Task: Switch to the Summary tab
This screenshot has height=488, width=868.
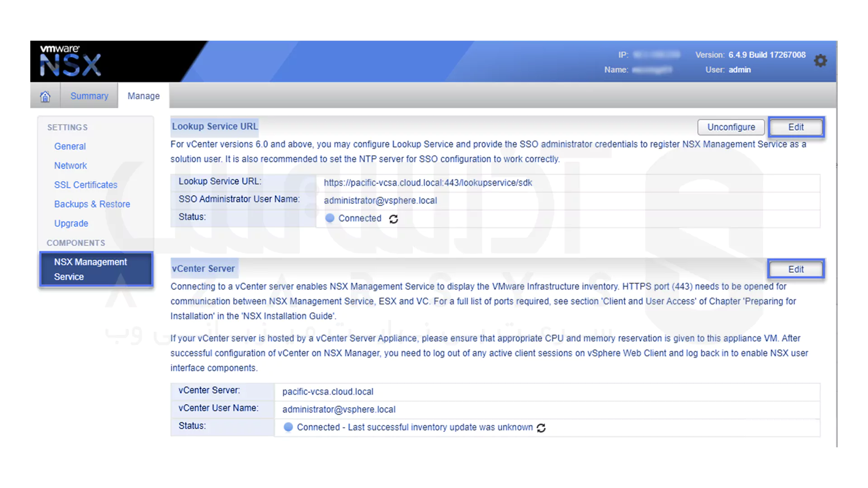Action: tap(89, 96)
